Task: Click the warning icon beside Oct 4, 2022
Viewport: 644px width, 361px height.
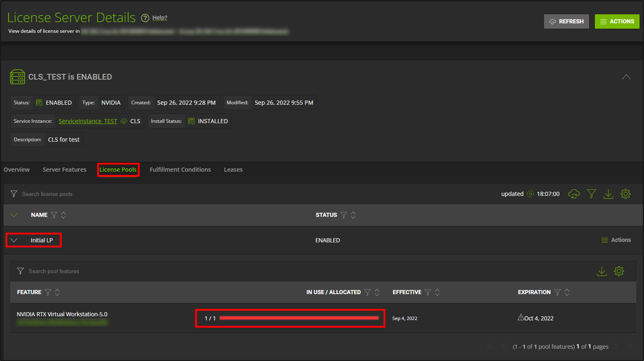Action: [x=521, y=317]
